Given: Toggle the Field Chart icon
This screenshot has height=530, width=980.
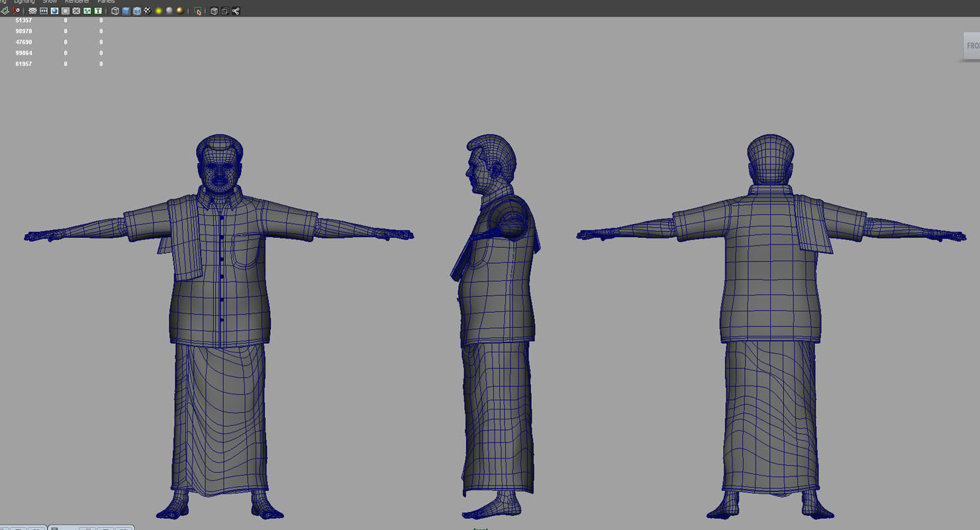Looking at the screenshot, I should click(76, 11).
